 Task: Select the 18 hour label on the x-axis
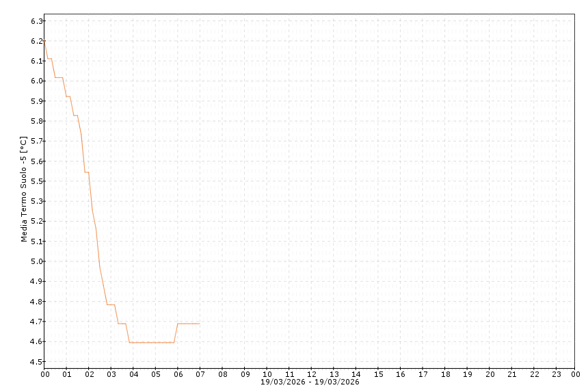445,374
